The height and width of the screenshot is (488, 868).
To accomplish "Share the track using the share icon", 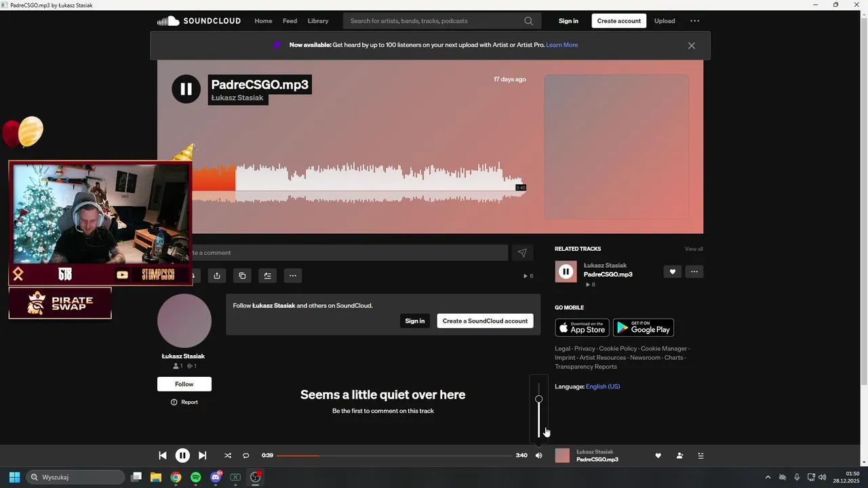I will pyautogui.click(x=217, y=276).
